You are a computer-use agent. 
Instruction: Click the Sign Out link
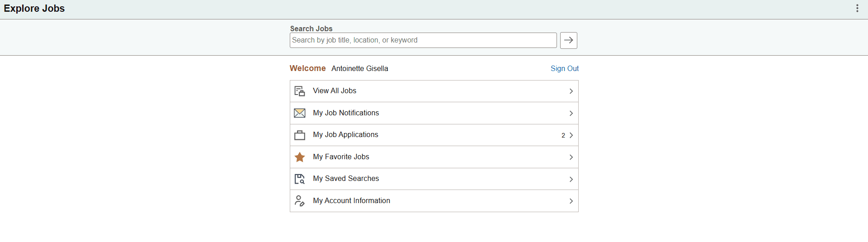tap(564, 68)
